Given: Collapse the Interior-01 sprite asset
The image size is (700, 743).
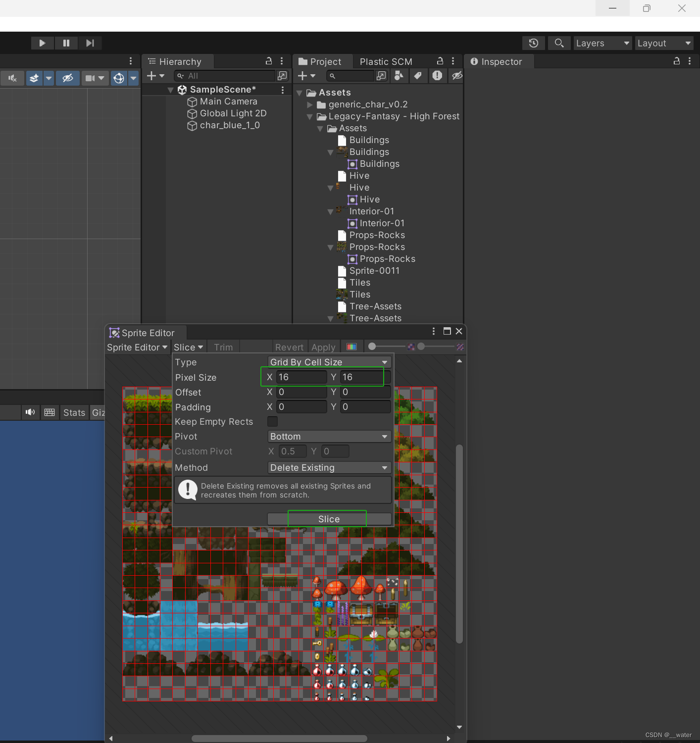Looking at the screenshot, I should click(331, 211).
